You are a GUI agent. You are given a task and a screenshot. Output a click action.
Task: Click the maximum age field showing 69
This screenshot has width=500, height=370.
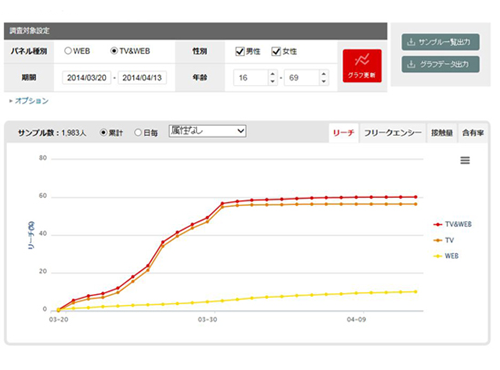click(302, 78)
